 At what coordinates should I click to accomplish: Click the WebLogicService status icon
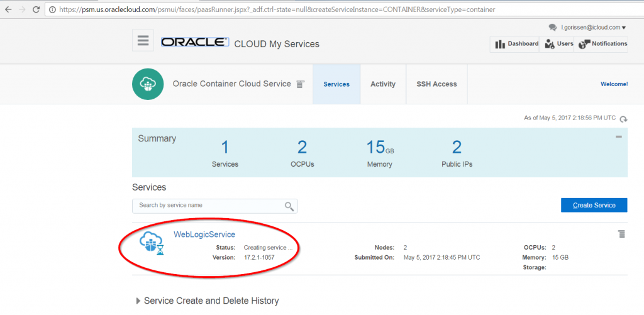(x=152, y=243)
